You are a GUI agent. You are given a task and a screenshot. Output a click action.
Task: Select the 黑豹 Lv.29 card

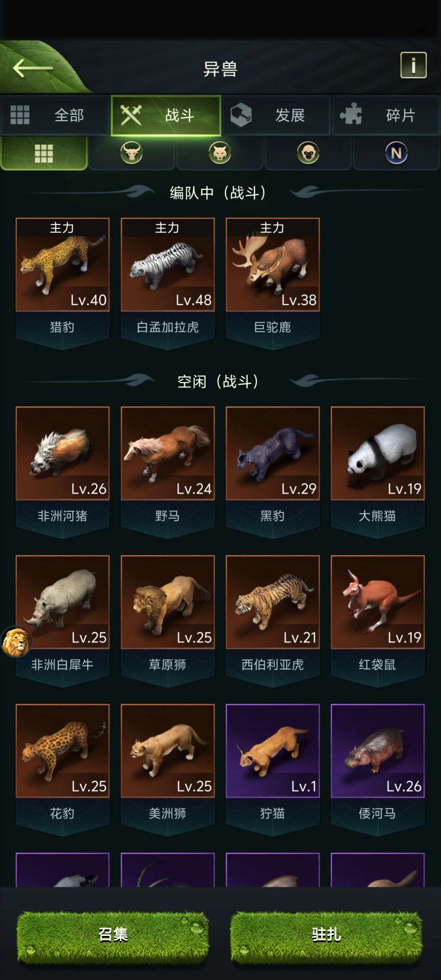tap(273, 472)
